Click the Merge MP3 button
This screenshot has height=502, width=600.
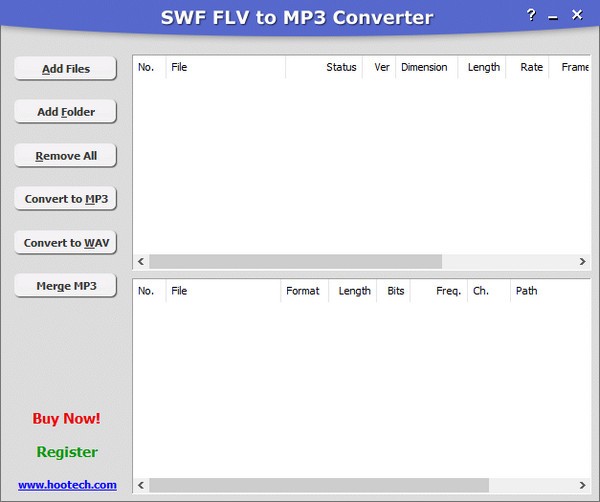66,286
